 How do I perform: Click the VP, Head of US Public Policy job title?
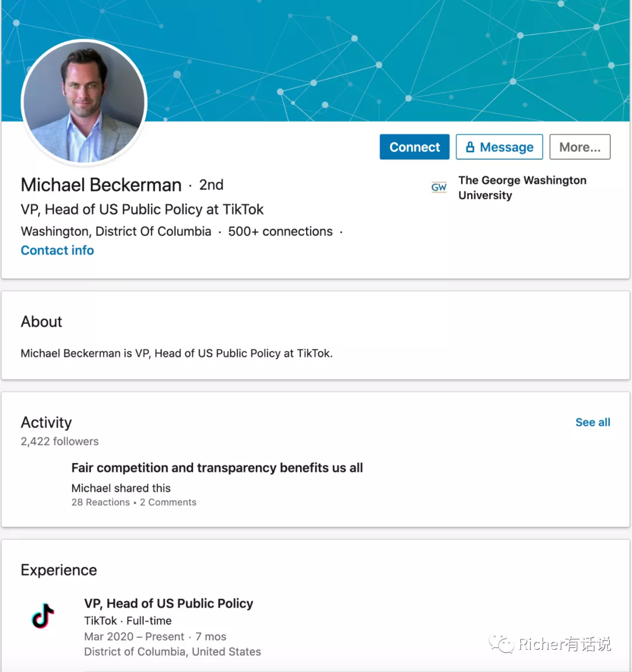pyautogui.click(x=169, y=604)
